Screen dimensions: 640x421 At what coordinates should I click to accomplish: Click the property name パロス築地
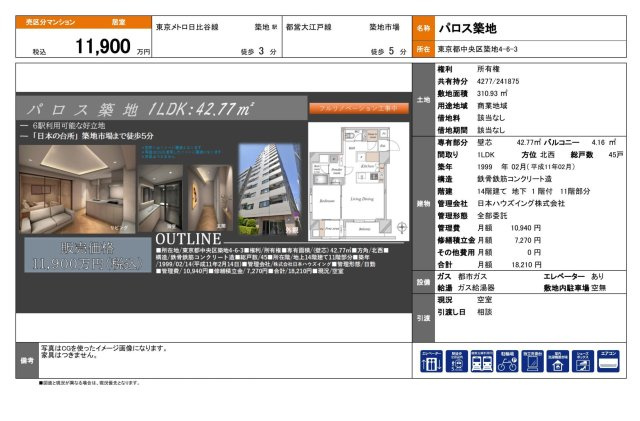468,28
